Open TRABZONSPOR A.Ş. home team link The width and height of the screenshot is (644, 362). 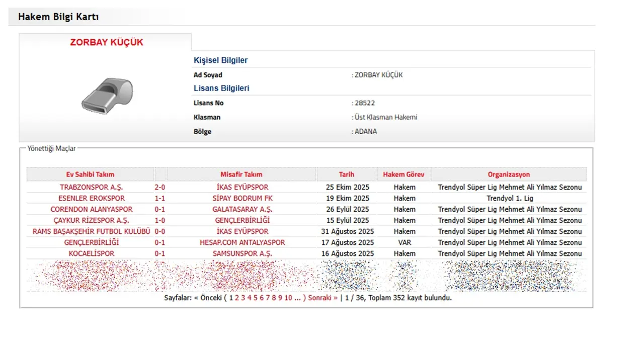pos(91,187)
